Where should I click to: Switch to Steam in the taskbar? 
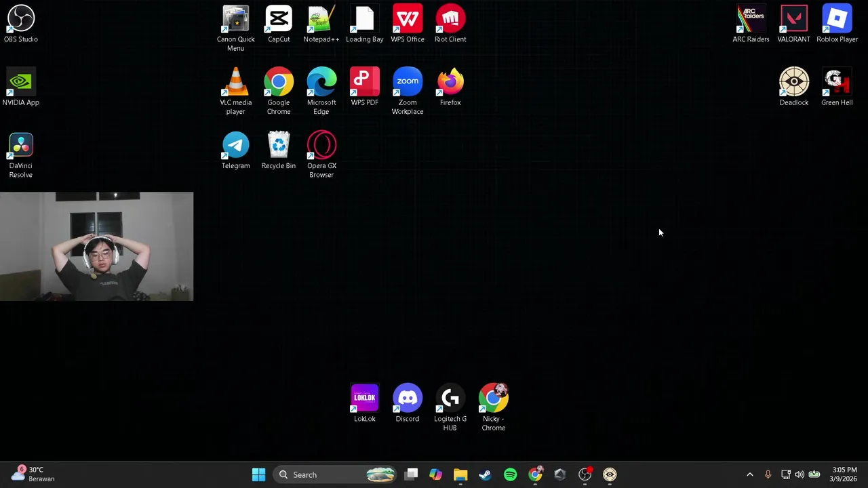coord(485,474)
